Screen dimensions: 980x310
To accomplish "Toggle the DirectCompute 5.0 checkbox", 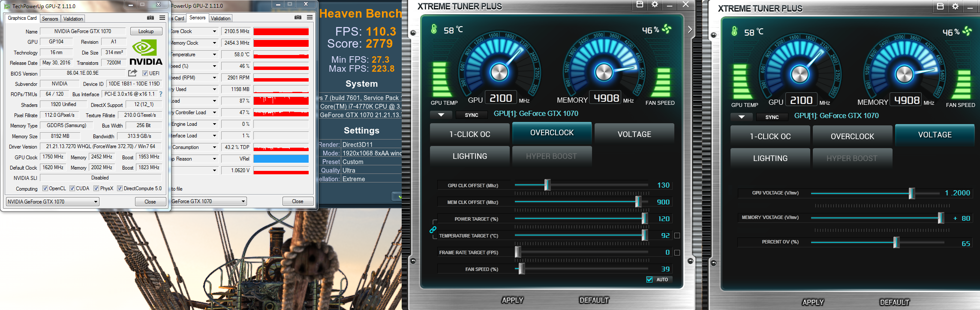I will pyautogui.click(x=120, y=188).
